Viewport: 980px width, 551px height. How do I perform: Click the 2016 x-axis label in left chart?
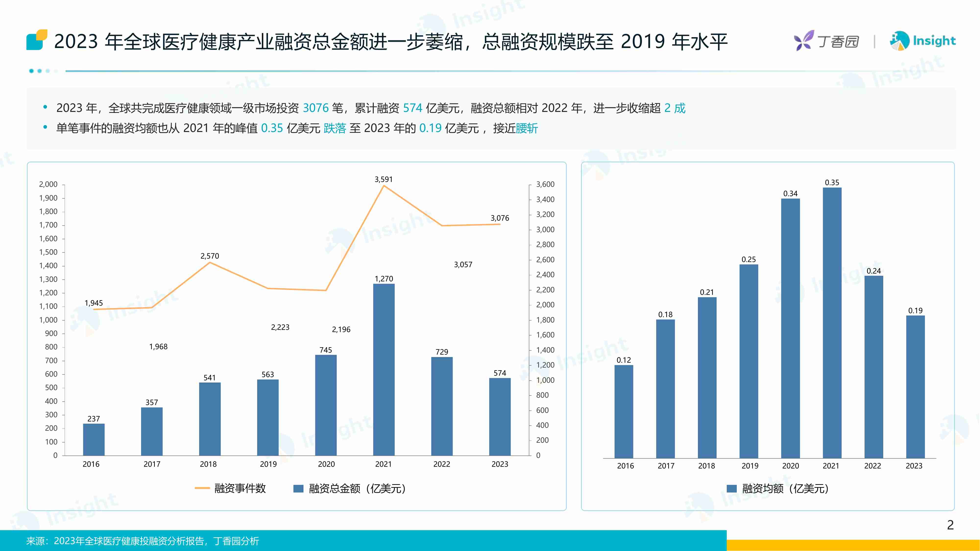pyautogui.click(x=91, y=464)
